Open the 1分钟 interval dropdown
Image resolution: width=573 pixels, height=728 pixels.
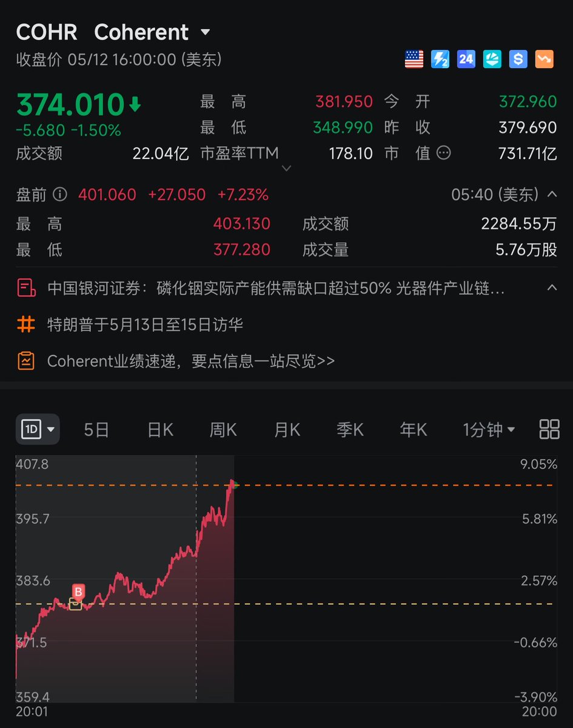point(489,430)
